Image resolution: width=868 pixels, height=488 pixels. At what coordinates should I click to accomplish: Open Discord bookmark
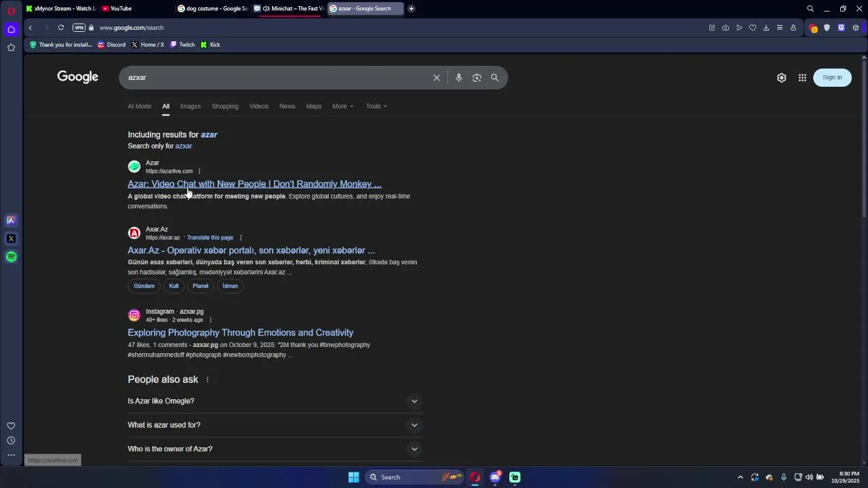click(111, 45)
